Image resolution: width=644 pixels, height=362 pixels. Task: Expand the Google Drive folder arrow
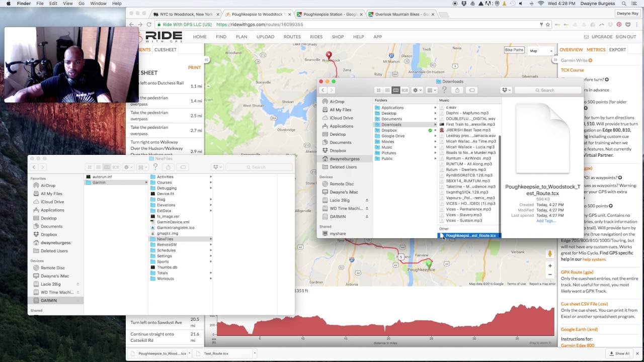[435, 136]
